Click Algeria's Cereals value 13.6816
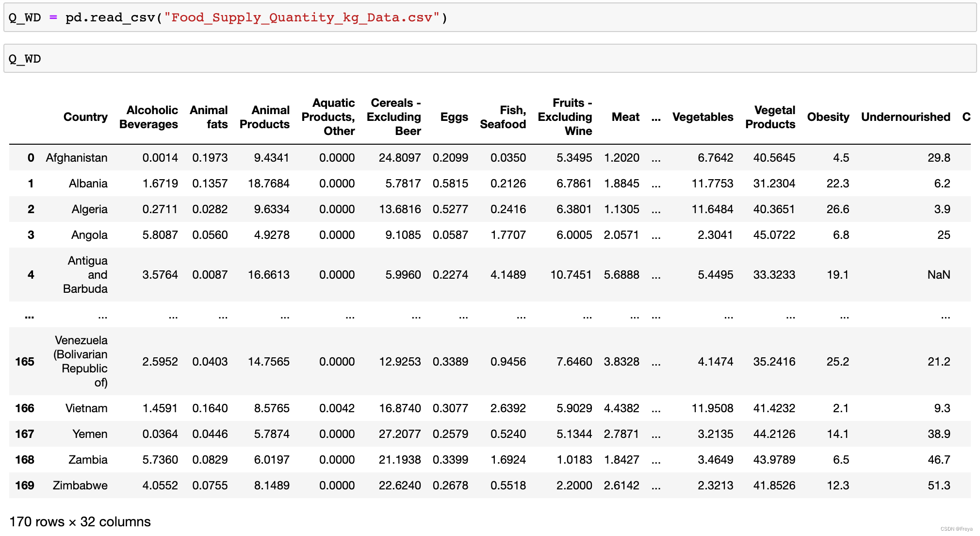The width and height of the screenshot is (980, 536). coord(400,209)
